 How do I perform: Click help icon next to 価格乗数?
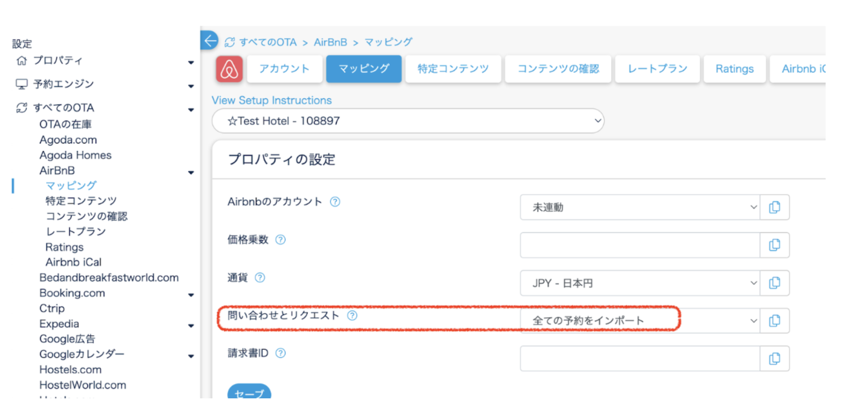tap(280, 240)
